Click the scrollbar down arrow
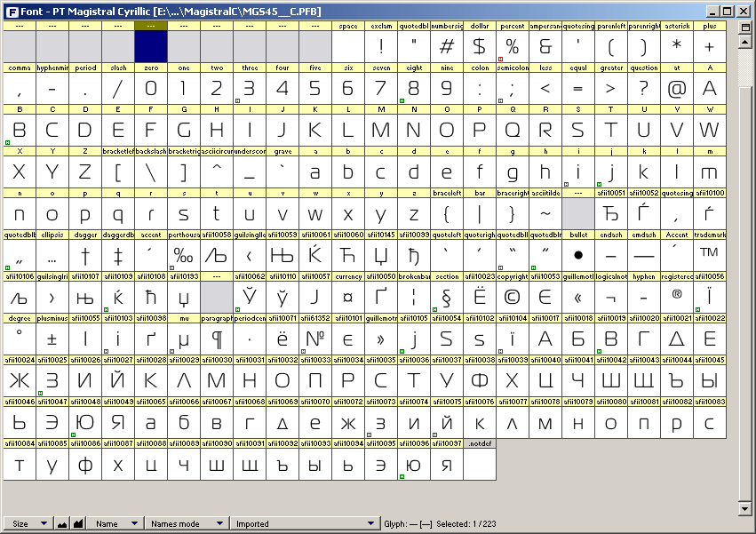Screen dimensions: 756x534 [745, 508]
